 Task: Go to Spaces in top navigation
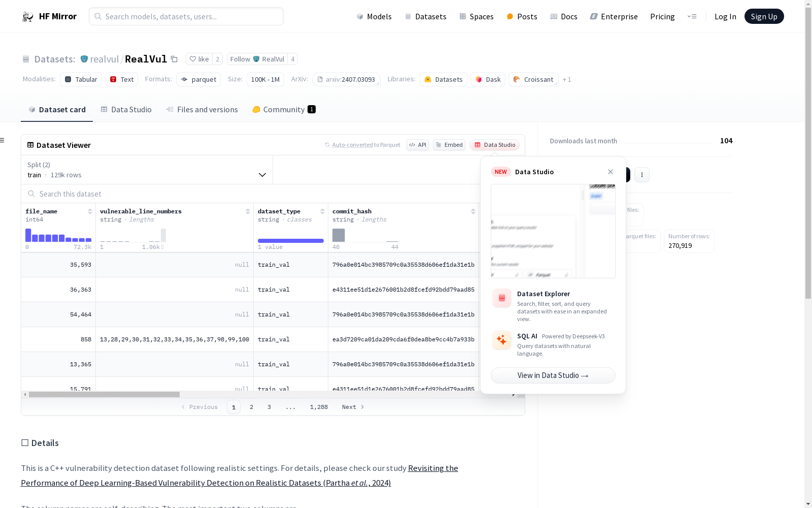[476, 16]
